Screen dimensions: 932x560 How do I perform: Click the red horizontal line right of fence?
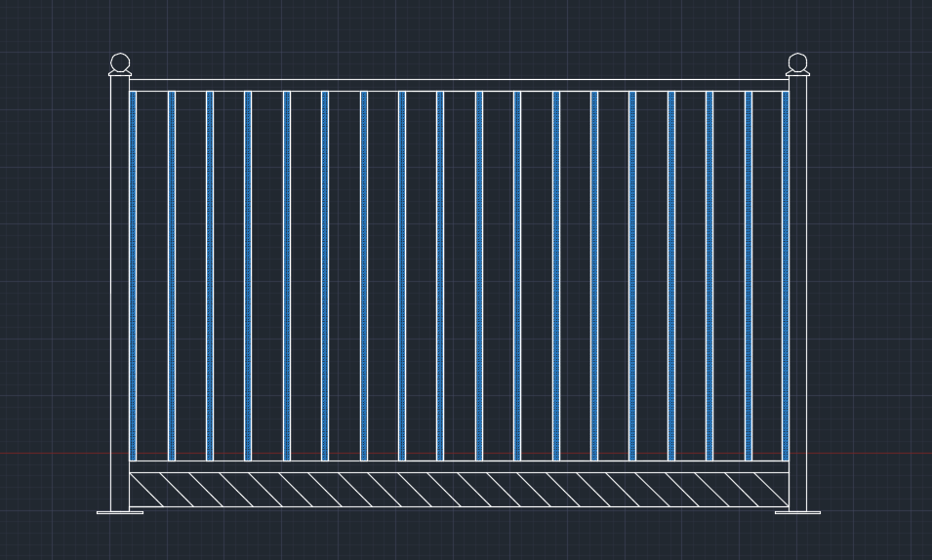tap(869, 453)
